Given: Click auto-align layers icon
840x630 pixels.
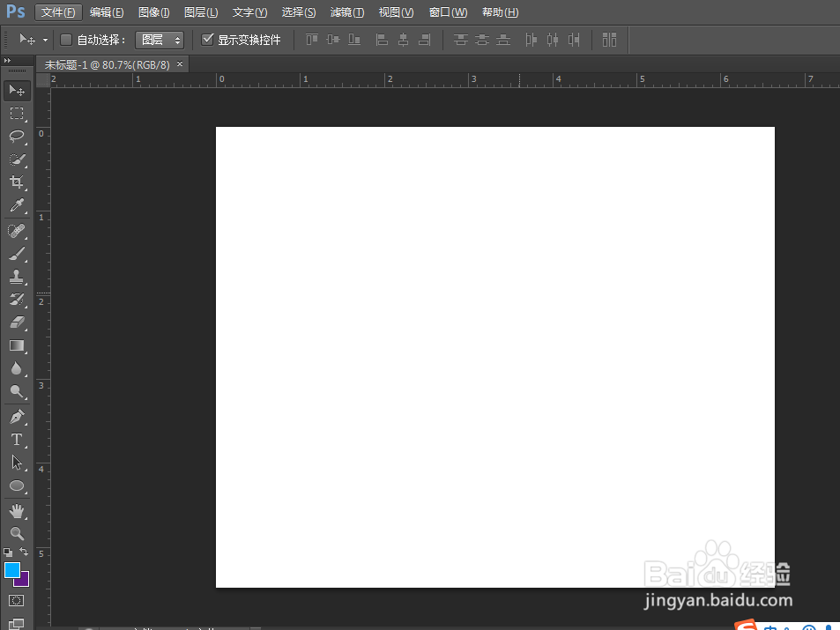Looking at the screenshot, I should tap(610, 40).
